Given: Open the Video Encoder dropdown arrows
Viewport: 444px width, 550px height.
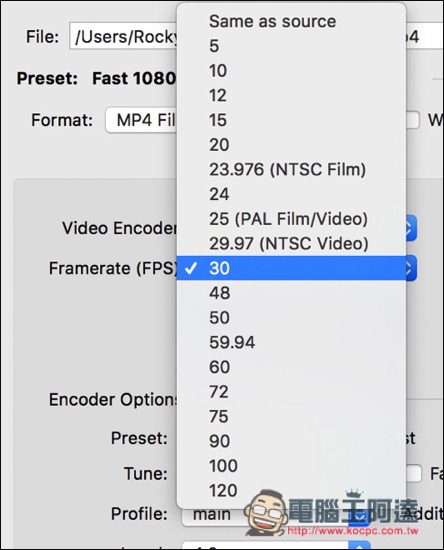Looking at the screenshot, I should [411, 228].
